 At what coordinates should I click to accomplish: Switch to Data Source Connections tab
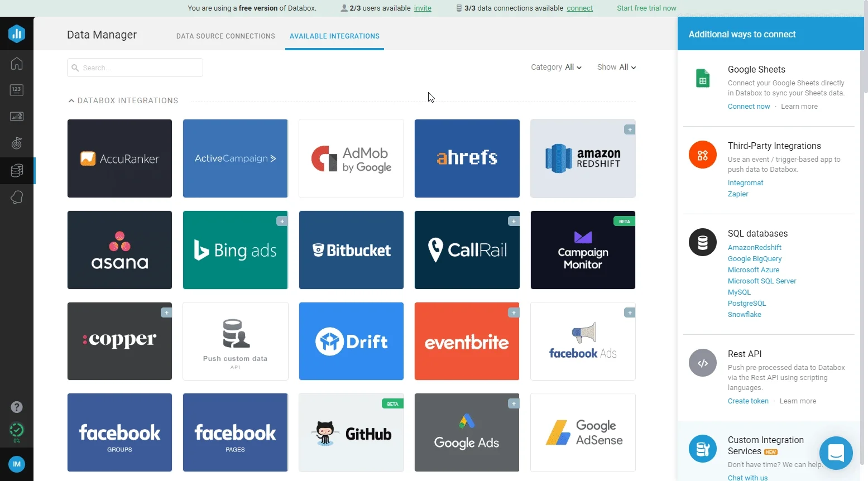coord(226,36)
